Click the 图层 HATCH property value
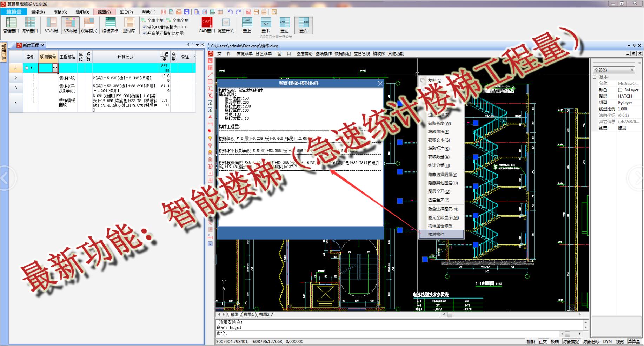644x346 pixels. point(628,96)
